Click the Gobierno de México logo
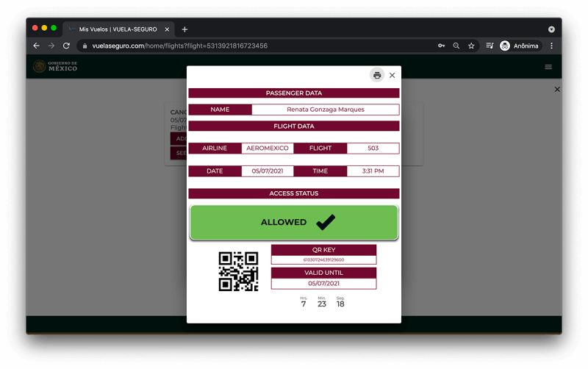The image size is (588, 369). tap(55, 66)
